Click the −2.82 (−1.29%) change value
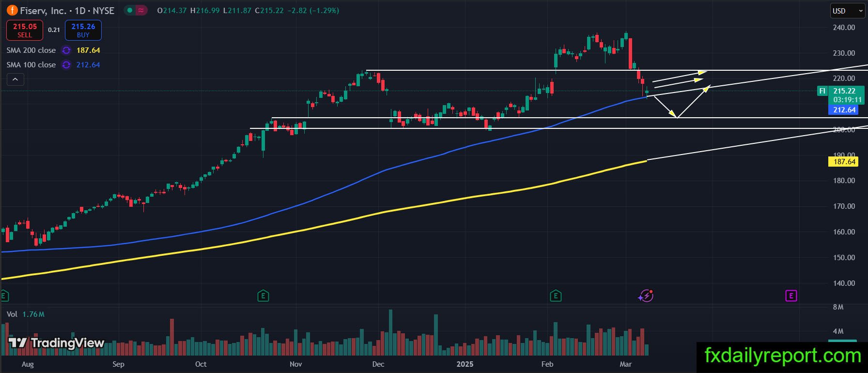The image size is (868, 373). (313, 11)
